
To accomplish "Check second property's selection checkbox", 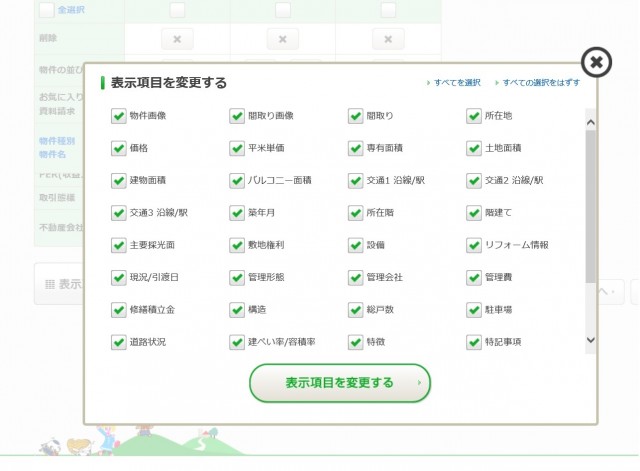I will [282, 10].
